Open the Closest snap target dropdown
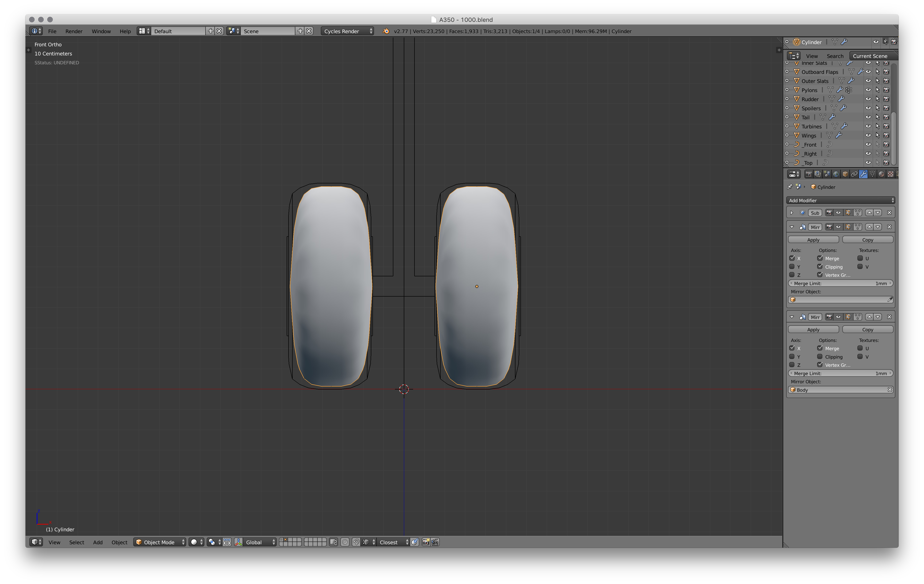The image size is (924, 584). pyautogui.click(x=393, y=542)
